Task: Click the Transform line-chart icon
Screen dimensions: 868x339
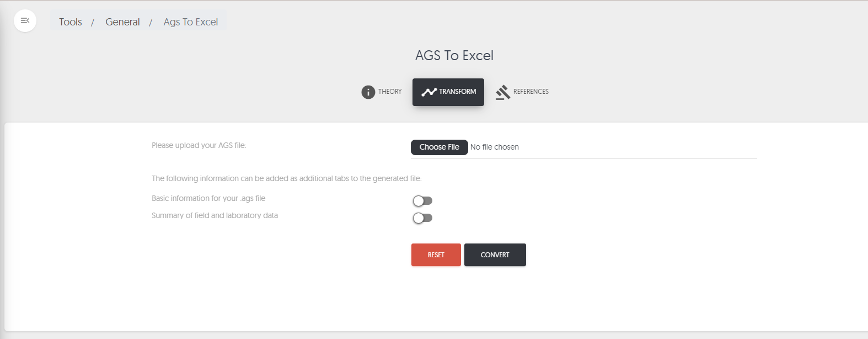Action: click(428, 92)
